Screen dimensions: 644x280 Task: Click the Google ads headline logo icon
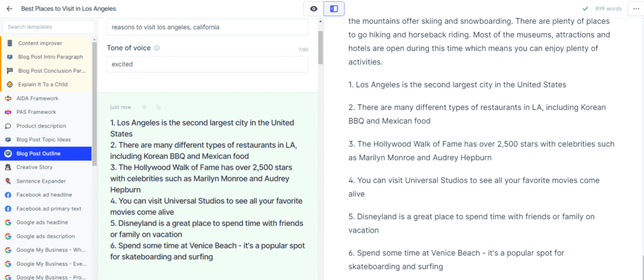coord(8,223)
